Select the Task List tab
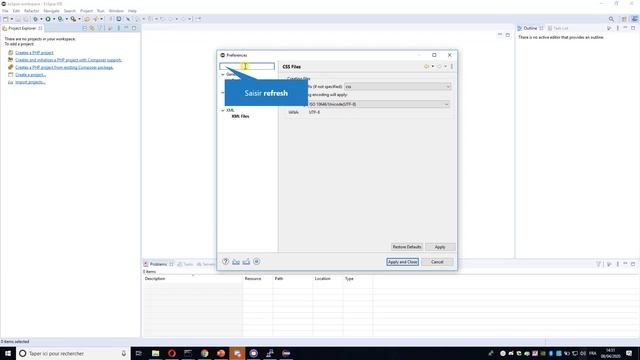This screenshot has width=640, height=360. pos(558,28)
